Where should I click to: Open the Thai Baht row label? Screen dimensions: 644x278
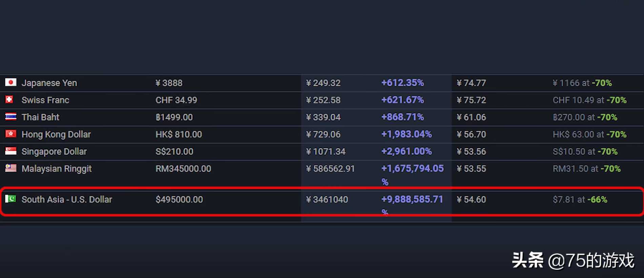(40, 117)
